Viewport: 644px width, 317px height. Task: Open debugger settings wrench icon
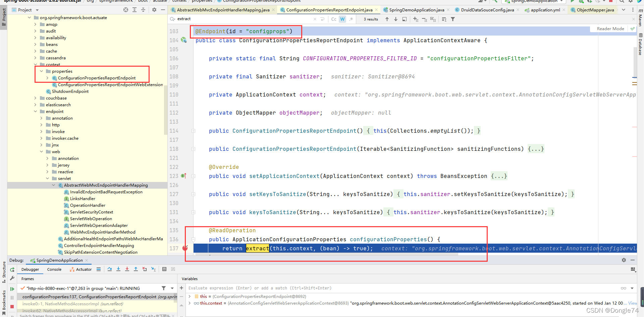(12, 278)
